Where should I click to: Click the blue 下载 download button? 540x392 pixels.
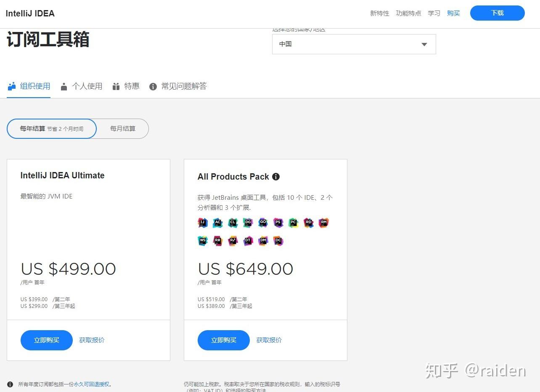498,13
